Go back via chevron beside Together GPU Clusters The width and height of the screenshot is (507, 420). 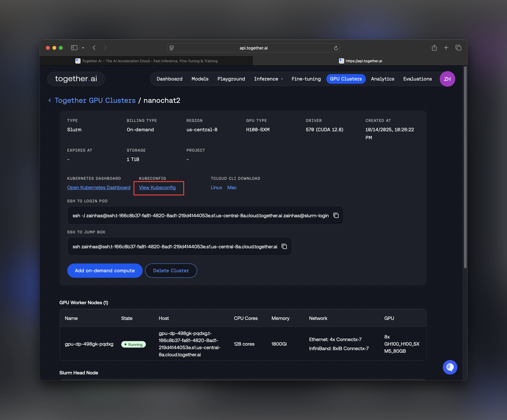[50, 100]
